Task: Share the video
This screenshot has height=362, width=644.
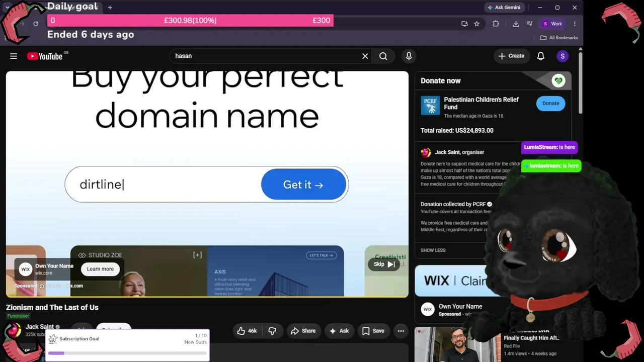Action: pyautogui.click(x=303, y=331)
